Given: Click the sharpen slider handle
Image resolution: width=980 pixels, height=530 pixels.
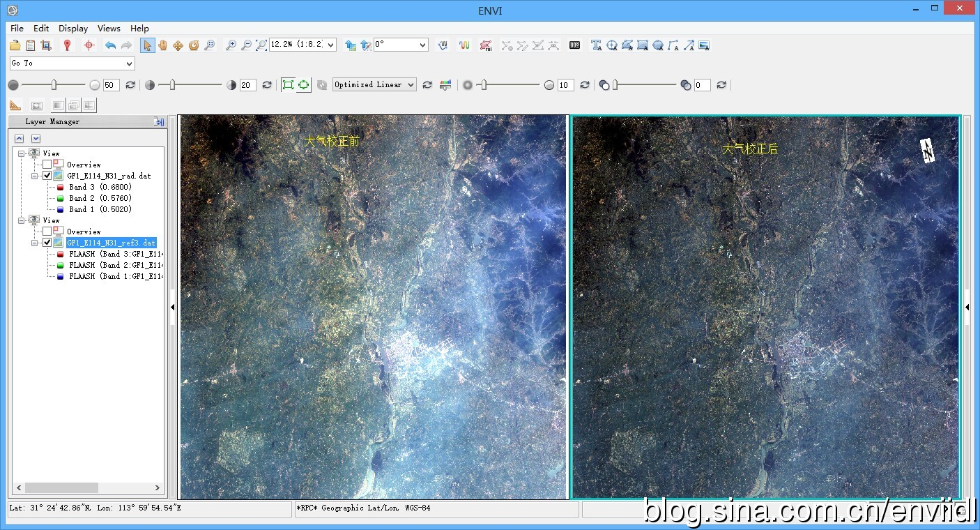Looking at the screenshot, I should pyautogui.click(x=485, y=85).
